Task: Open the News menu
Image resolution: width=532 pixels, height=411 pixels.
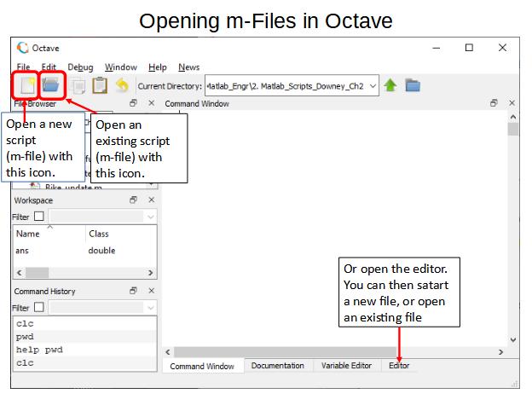Action: point(188,67)
